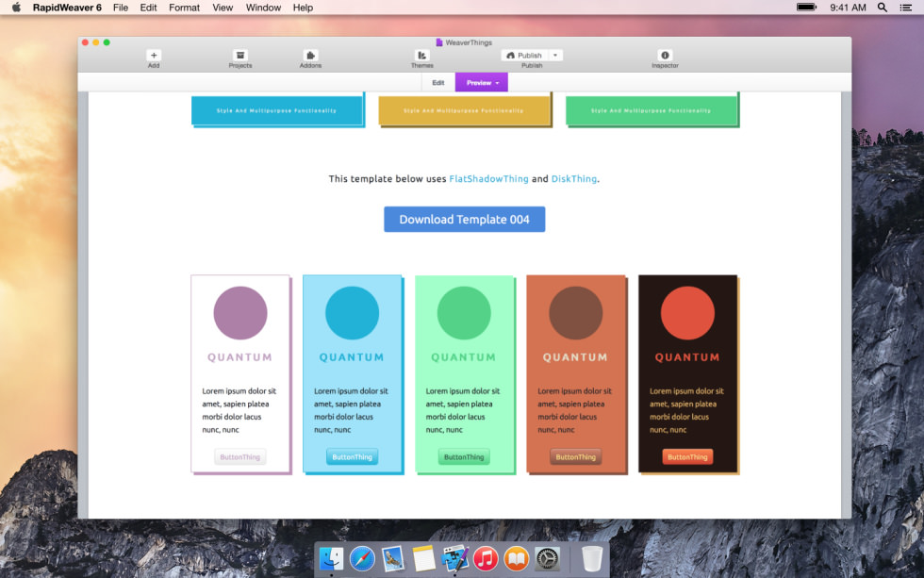The height and width of the screenshot is (578, 924).
Task: Switch to Edit mode tab
Action: point(437,82)
